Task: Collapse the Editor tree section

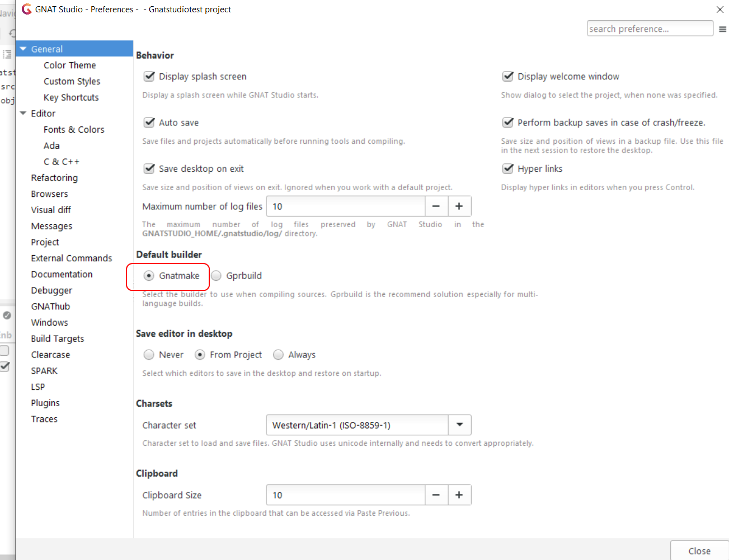Action: point(23,113)
